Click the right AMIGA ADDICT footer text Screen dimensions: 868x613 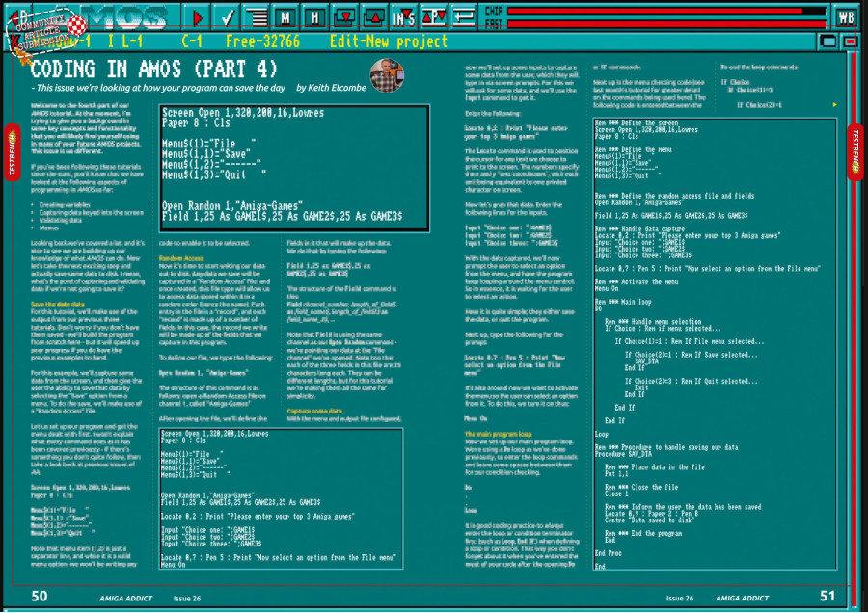(x=742, y=599)
